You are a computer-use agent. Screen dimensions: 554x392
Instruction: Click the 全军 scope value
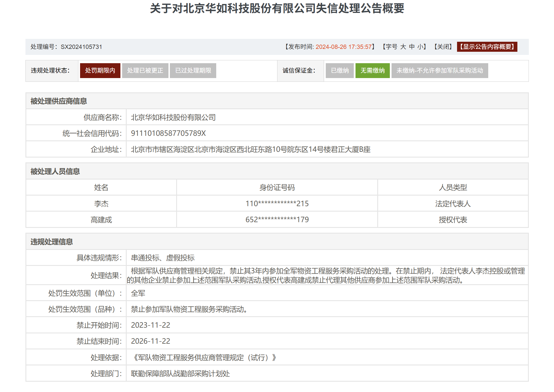[x=138, y=293]
